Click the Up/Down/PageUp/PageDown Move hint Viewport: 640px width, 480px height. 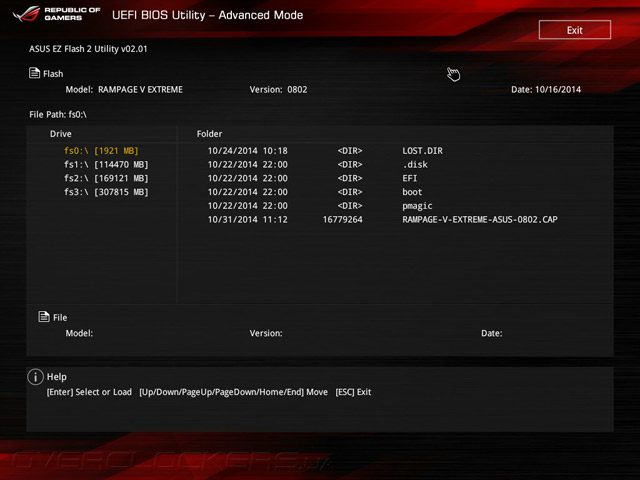pos(233,392)
